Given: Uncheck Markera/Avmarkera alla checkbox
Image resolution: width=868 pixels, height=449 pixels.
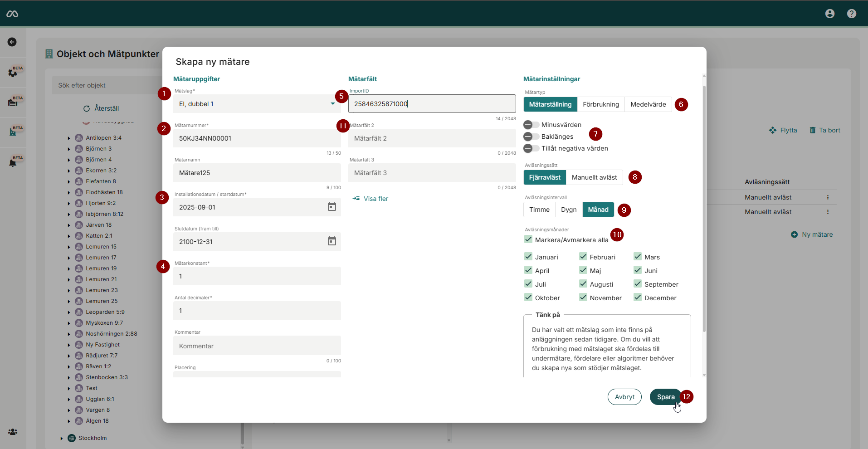Looking at the screenshot, I should (528, 239).
